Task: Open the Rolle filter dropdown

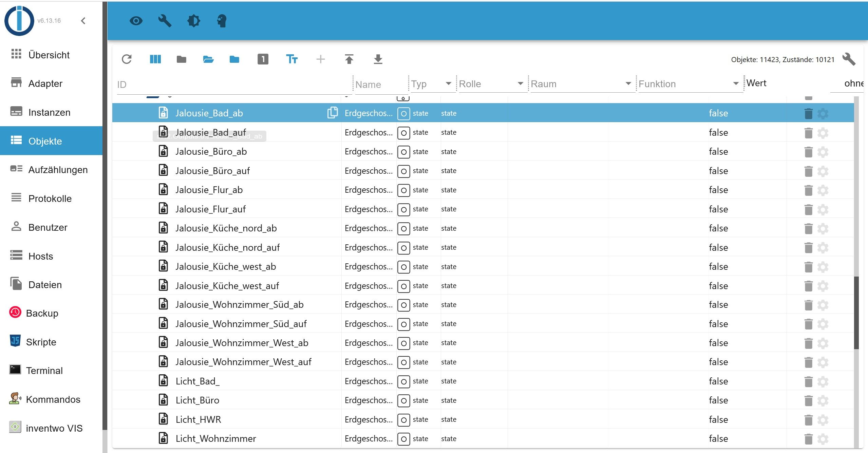Action: click(520, 83)
